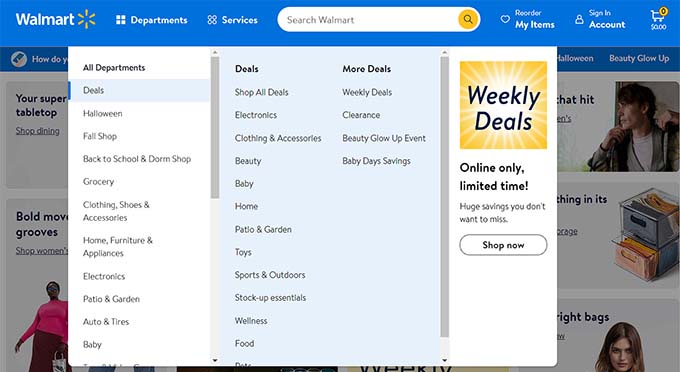Select Deals in All Departments list

pos(139,90)
